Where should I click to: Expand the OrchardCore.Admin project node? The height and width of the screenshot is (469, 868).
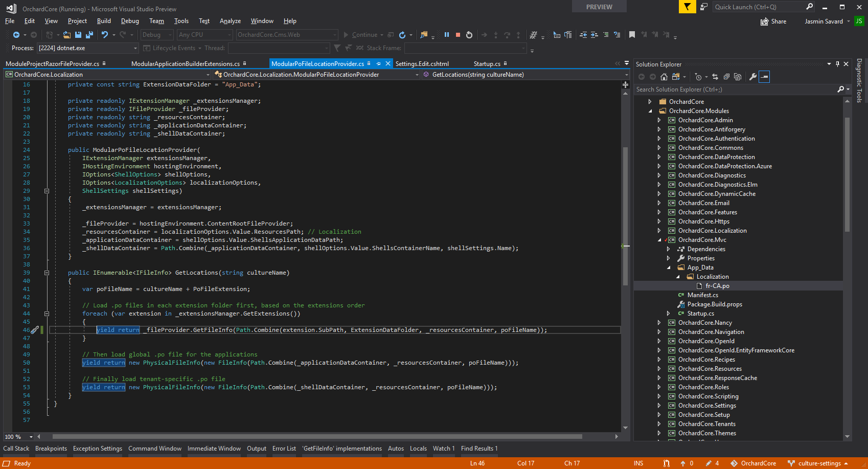659,120
